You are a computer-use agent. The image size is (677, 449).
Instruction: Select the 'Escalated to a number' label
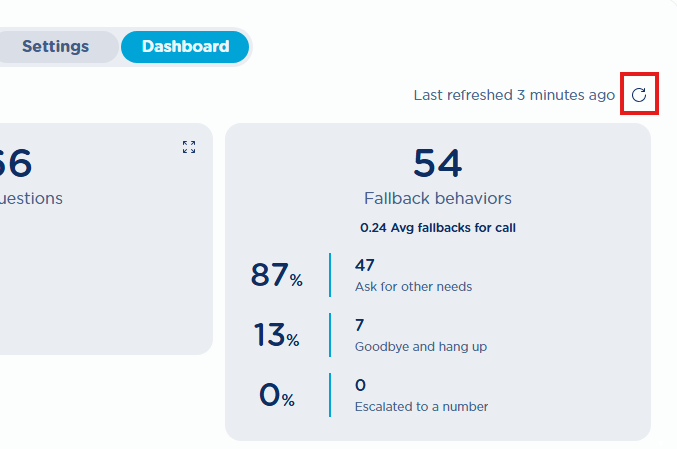421,407
